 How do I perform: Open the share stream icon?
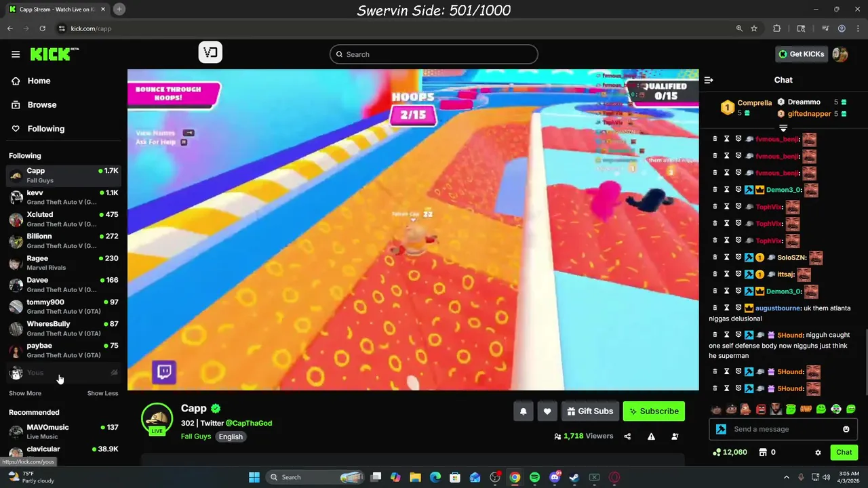pos(627,436)
